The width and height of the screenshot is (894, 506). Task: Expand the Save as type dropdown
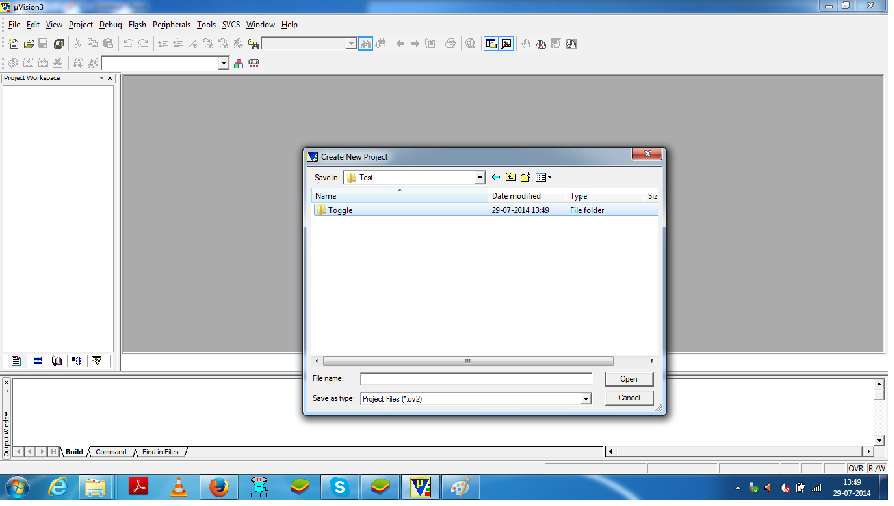click(586, 399)
